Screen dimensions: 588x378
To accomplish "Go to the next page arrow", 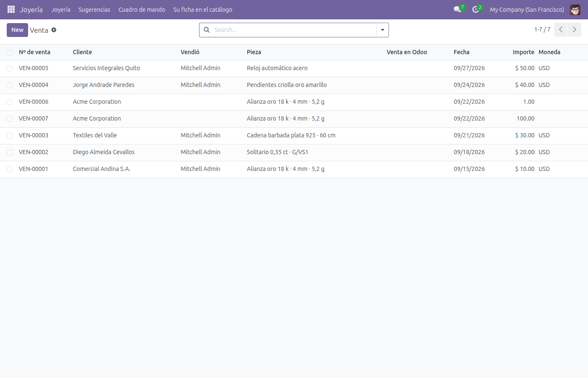I will (575, 30).
